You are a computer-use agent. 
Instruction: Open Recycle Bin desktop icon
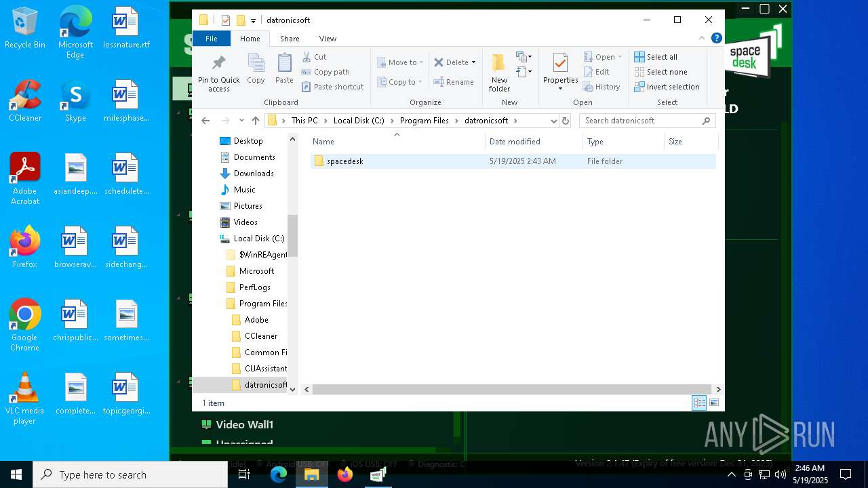[x=25, y=28]
